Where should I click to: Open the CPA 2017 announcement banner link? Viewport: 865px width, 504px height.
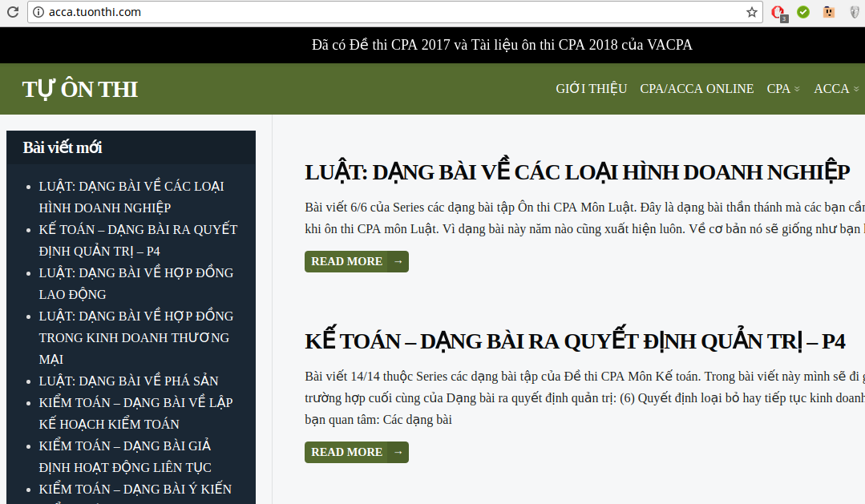pyautogui.click(x=502, y=45)
